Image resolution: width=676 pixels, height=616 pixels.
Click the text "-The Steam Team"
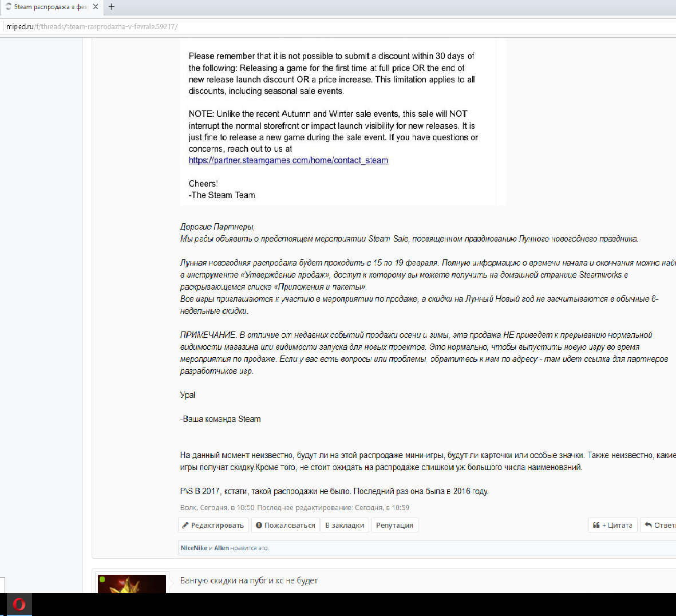pyautogui.click(x=222, y=195)
